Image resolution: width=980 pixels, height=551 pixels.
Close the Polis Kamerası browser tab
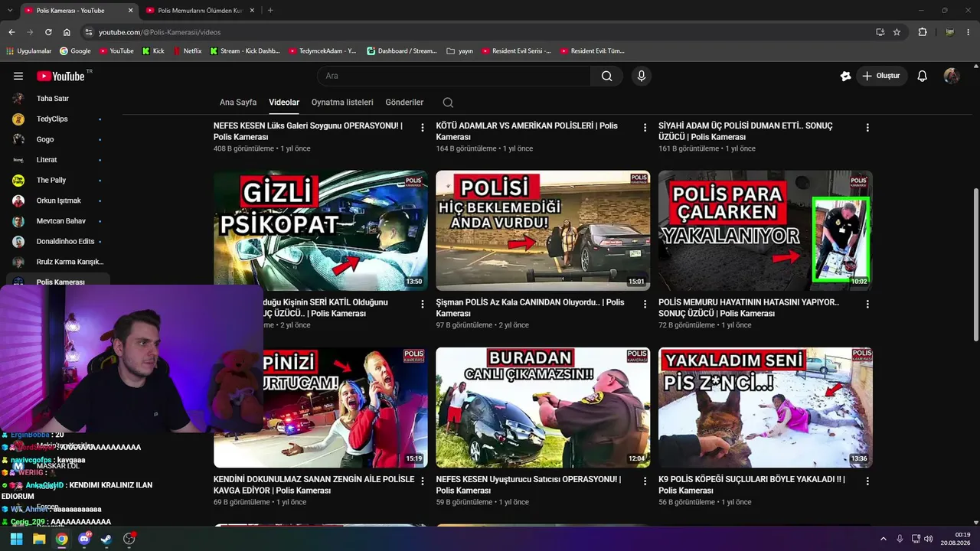coord(130,10)
